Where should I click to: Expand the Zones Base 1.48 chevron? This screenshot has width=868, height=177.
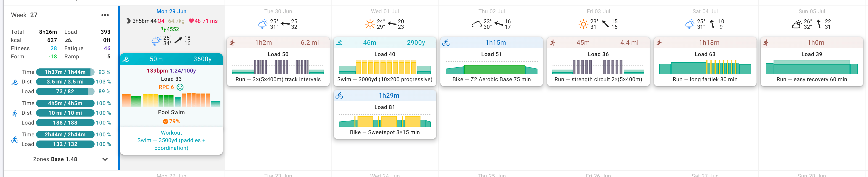coord(105,159)
